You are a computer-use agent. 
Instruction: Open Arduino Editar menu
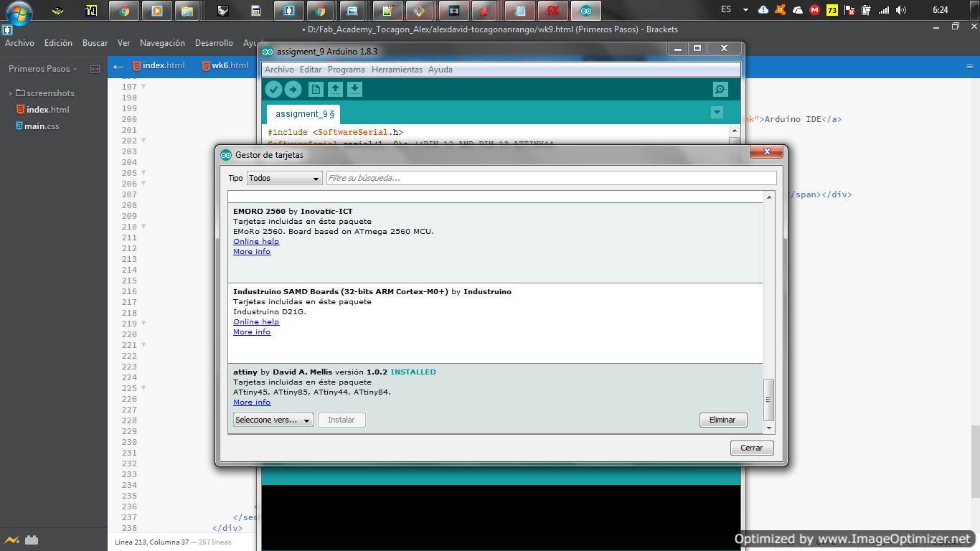click(311, 70)
